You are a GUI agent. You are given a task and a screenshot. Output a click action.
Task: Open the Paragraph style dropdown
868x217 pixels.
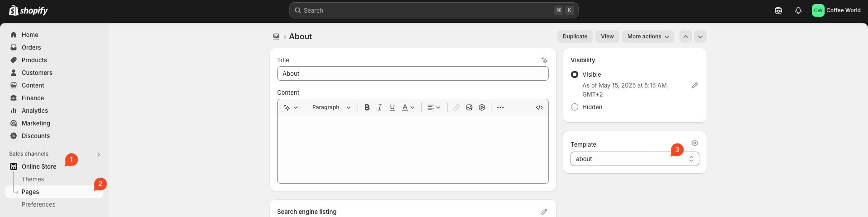pos(331,107)
